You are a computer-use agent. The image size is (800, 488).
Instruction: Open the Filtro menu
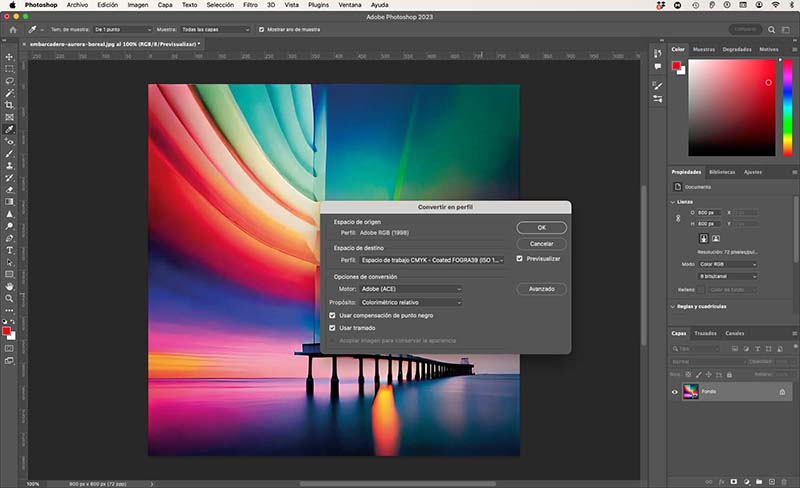coord(250,5)
